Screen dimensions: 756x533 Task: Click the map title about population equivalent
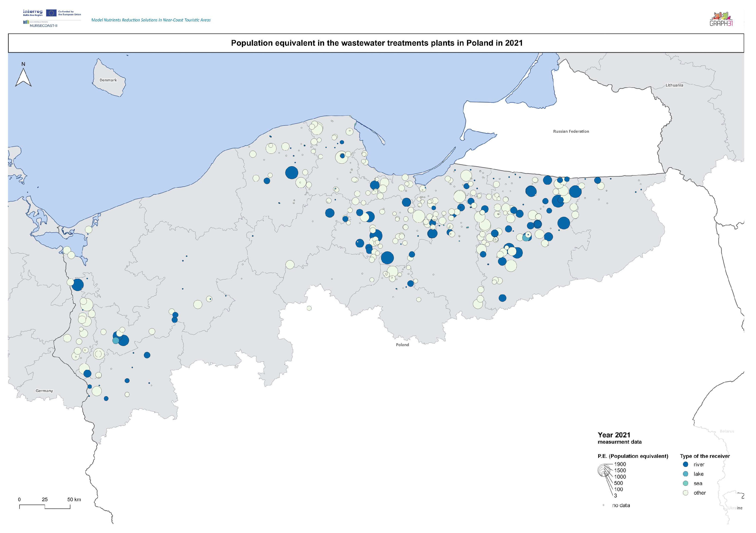click(377, 43)
